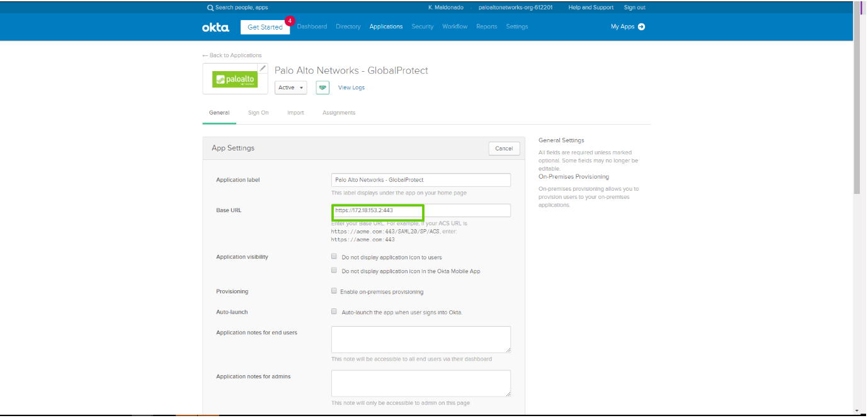Open the Applications menu
Viewport: 868px width, 418px height.
386,26
